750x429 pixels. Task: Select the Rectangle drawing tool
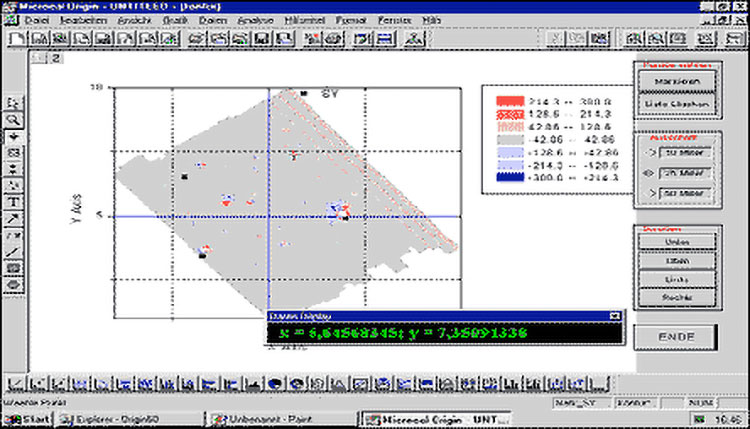[x=13, y=268]
